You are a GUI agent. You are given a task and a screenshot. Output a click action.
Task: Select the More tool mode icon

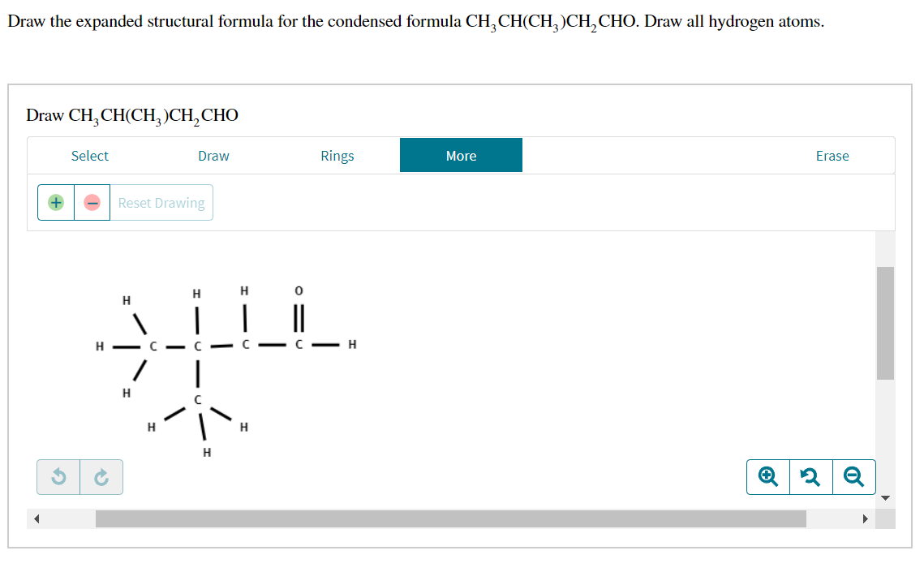click(461, 155)
